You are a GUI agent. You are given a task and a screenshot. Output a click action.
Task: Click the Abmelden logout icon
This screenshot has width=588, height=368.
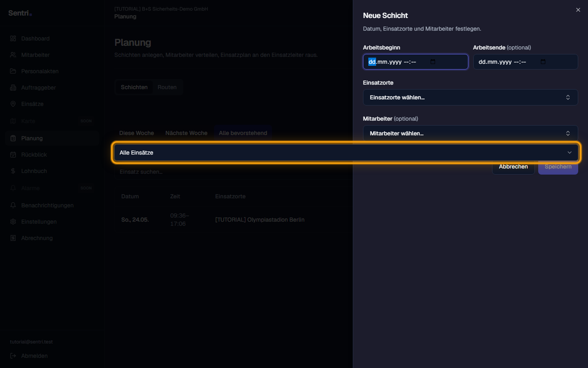coord(13,356)
